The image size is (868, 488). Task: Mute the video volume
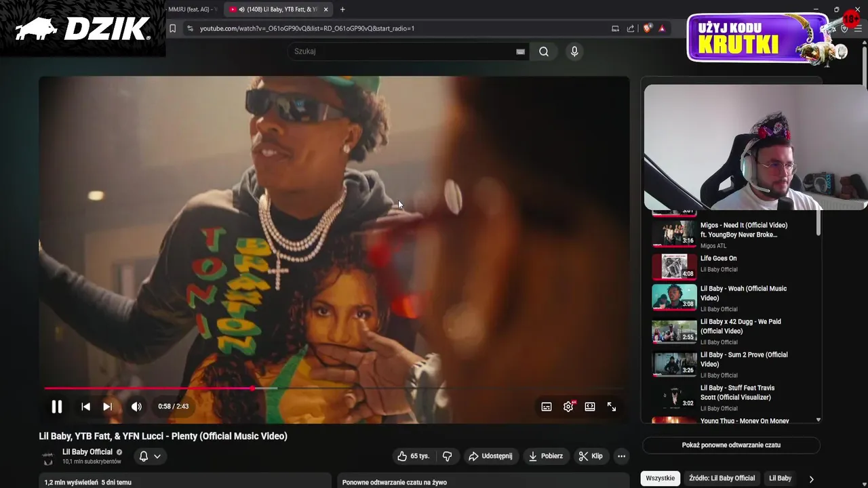coord(136,407)
